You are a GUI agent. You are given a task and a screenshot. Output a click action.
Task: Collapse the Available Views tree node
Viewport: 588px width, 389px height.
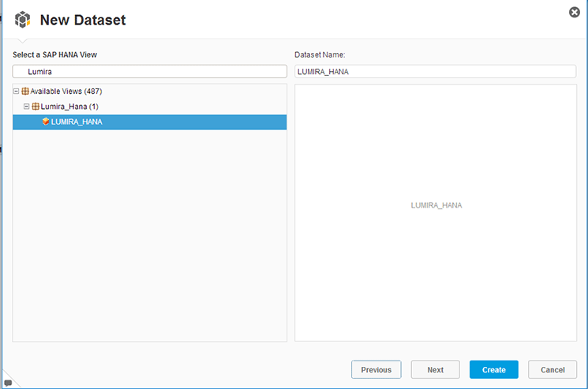coord(17,92)
